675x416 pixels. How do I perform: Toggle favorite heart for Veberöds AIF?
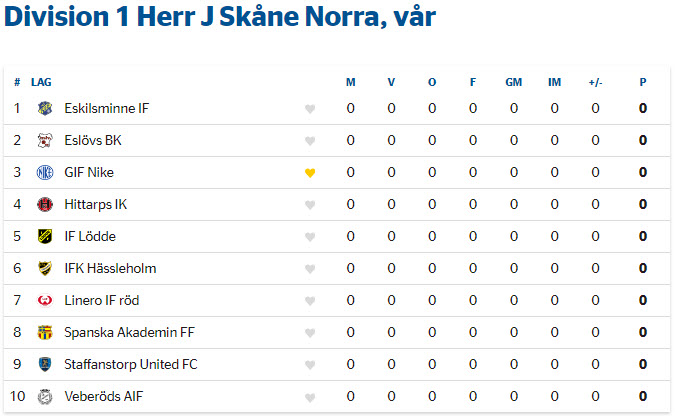click(310, 397)
